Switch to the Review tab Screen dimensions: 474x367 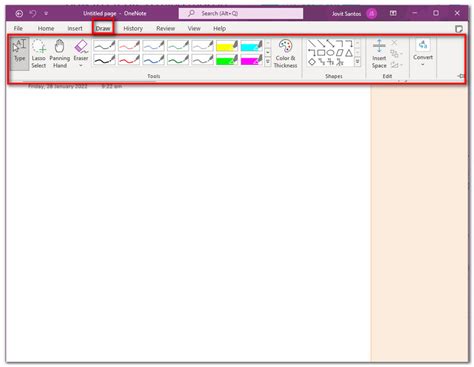166,29
